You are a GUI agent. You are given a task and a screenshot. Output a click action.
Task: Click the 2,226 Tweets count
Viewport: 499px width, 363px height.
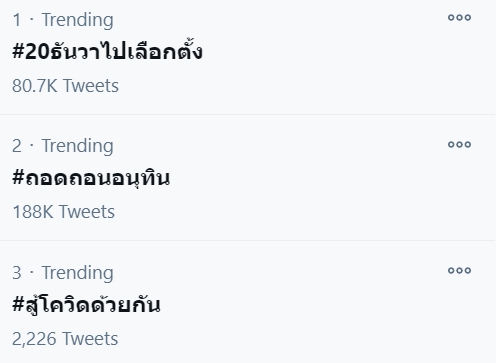[65, 339]
